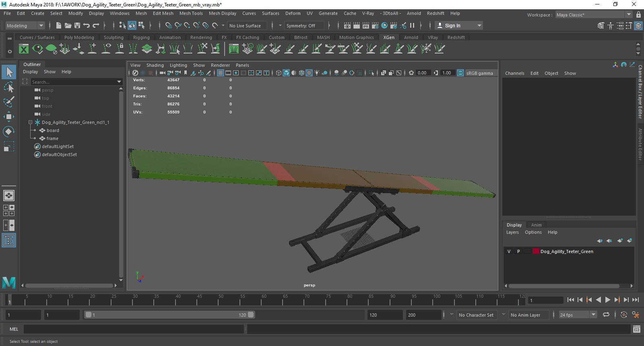
Task: Toggle loop playback button
Action: coord(606,315)
